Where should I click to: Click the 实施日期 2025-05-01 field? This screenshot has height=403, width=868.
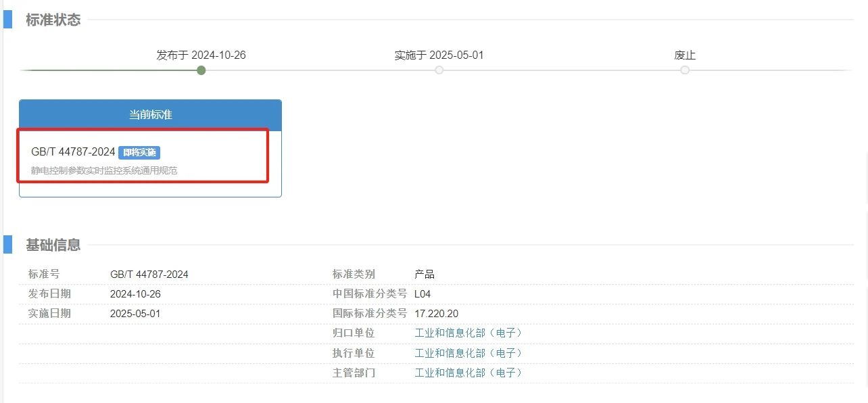(135, 314)
